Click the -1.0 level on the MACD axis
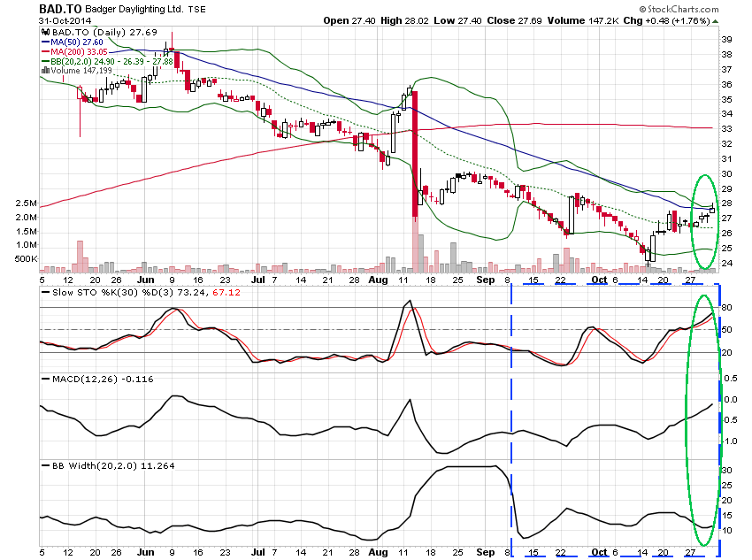Image resolution: width=752 pixels, height=560 pixels. tap(730, 441)
